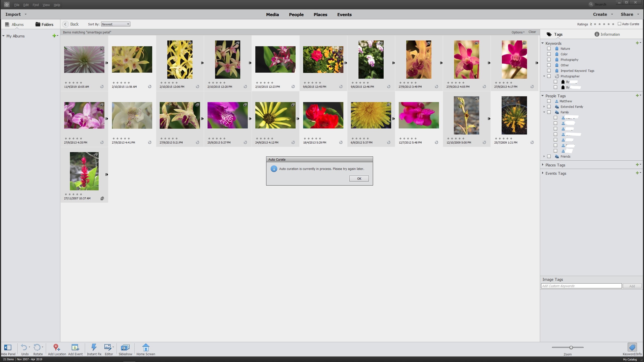
Task: Select the Places tab
Action: coord(320,15)
